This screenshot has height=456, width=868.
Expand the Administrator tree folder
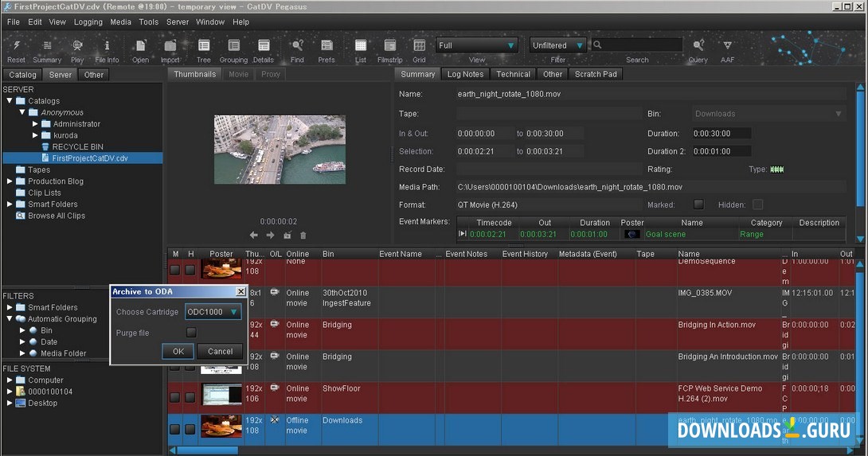tap(35, 124)
